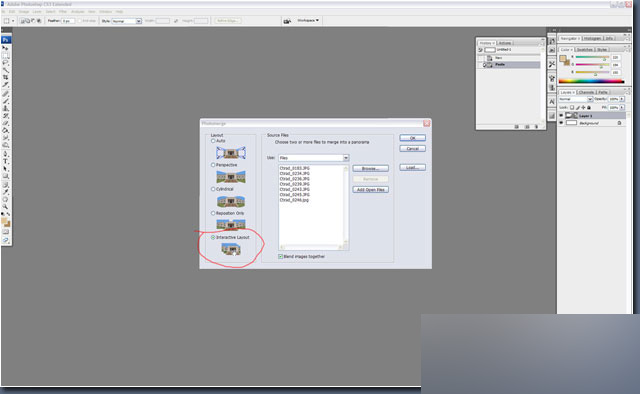Click the lock position icon in Layers
This screenshot has width=640, height=394.
(x=583, y=107)
